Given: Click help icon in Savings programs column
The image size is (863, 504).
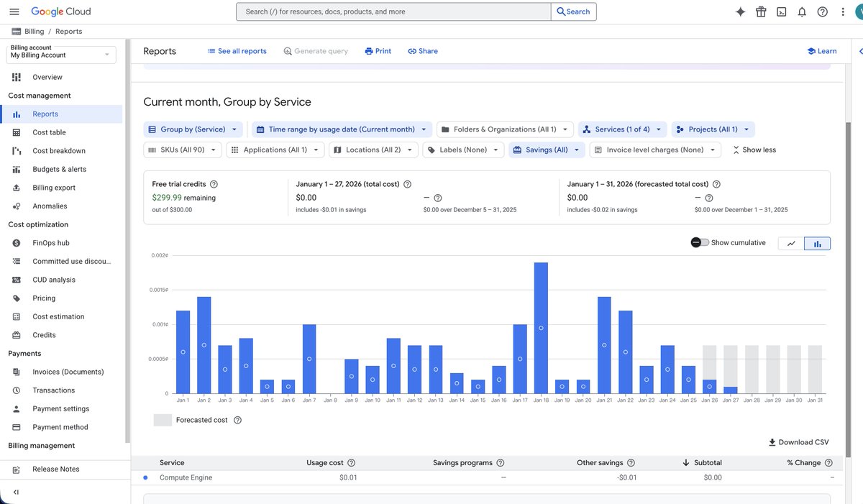Looking at the screenshot, I should 501,463.
